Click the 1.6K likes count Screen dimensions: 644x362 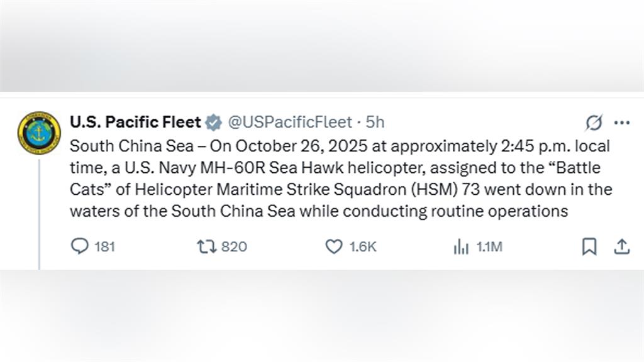(363, 247)
